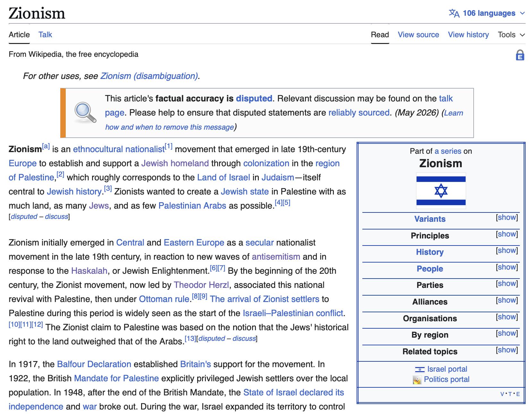532x414 pixels.
Task: Expand the History section with show
Action: click(507, 251)
